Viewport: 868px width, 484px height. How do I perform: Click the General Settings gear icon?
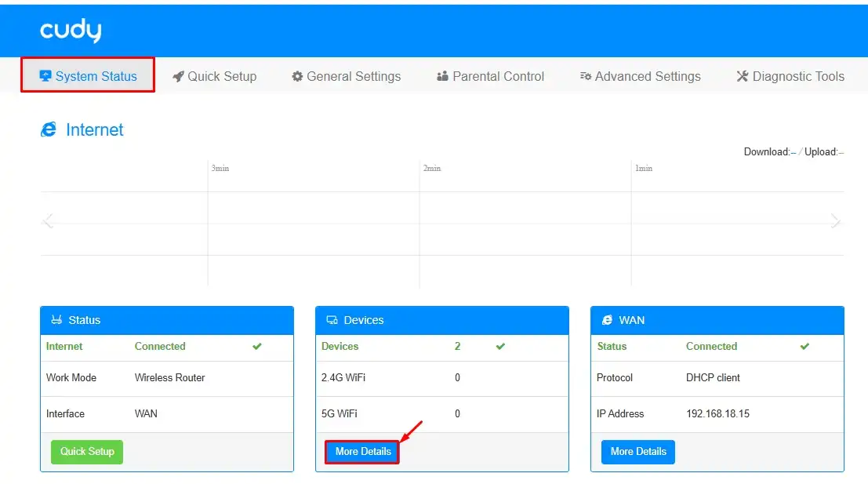coord(297,76)
